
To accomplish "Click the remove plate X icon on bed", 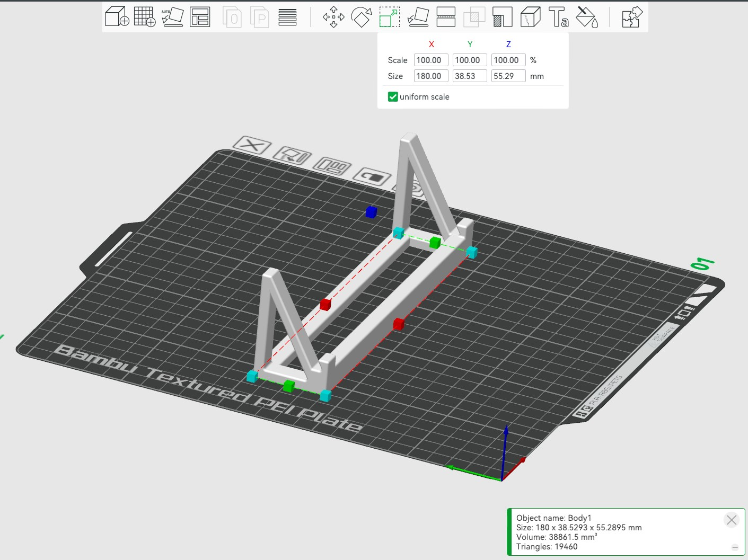I will coord(252,145).
